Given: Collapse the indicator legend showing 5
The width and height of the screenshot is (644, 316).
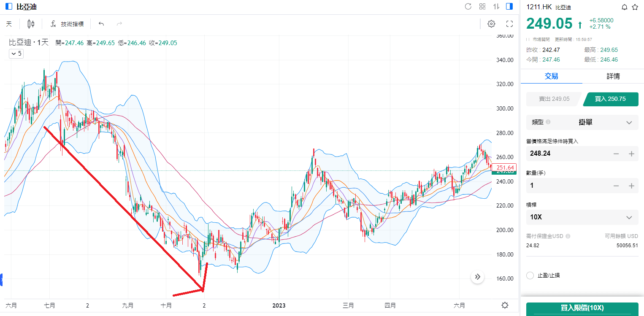Looking at the screenshot, I should point(16,54).
